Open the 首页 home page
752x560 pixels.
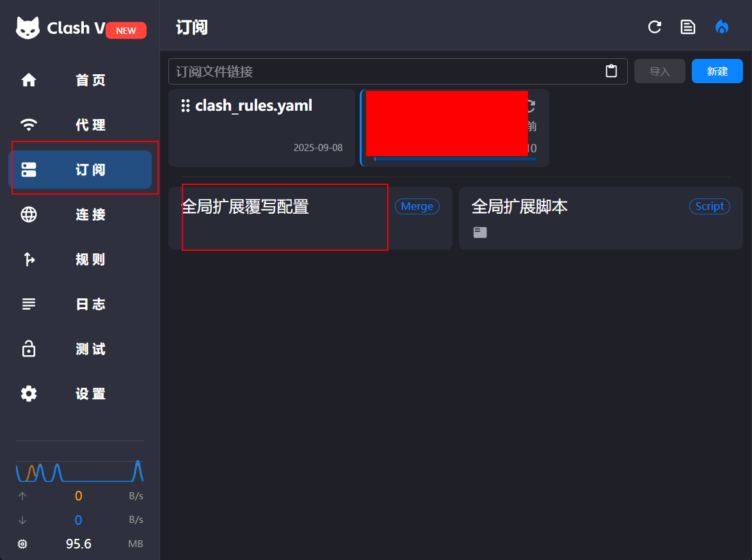pyautogui.click(x=80, y=80)
